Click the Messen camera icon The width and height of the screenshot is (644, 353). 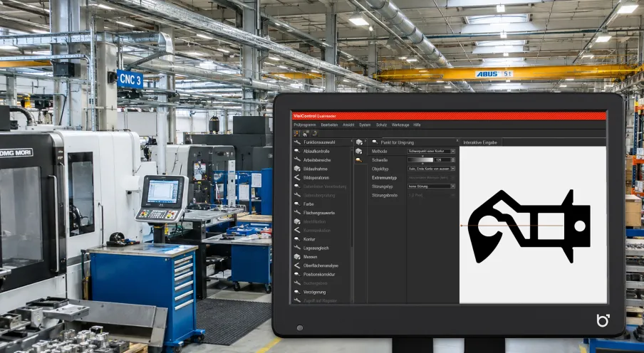[297, 256]
